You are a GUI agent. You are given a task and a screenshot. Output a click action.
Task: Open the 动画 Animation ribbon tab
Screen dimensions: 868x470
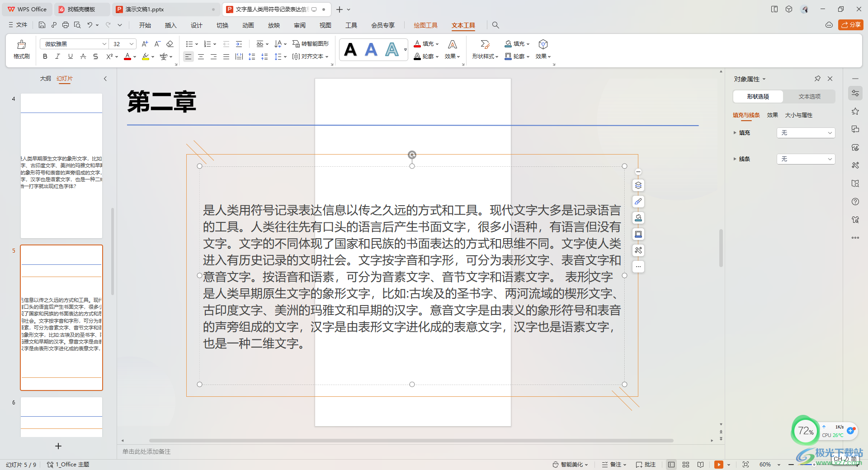click(x=248, y=25)
